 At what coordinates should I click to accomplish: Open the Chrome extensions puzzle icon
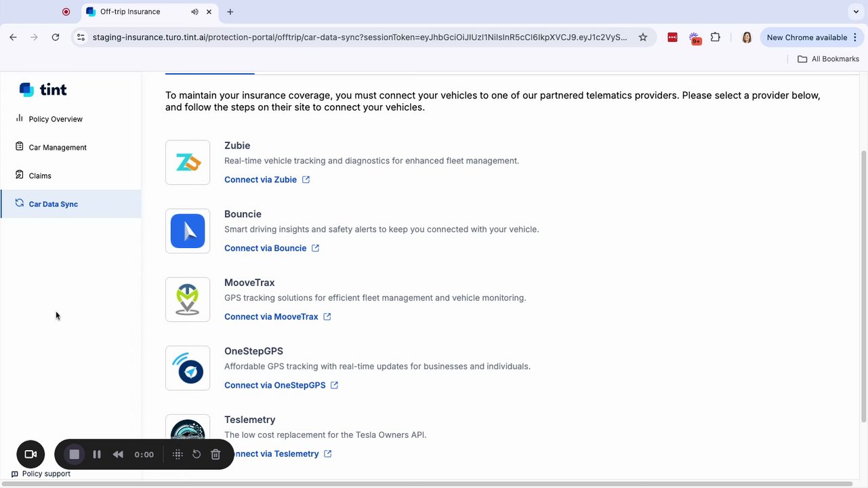[716, 37]
